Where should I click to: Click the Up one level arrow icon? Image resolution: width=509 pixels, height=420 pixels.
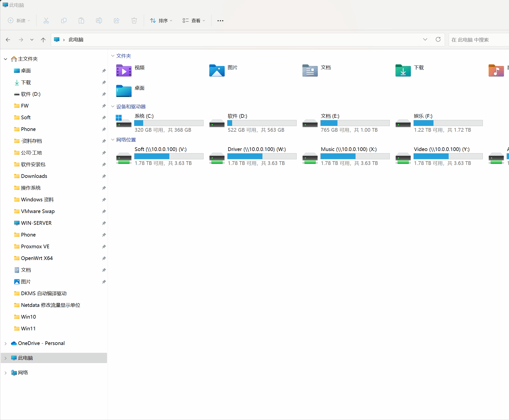43,40
